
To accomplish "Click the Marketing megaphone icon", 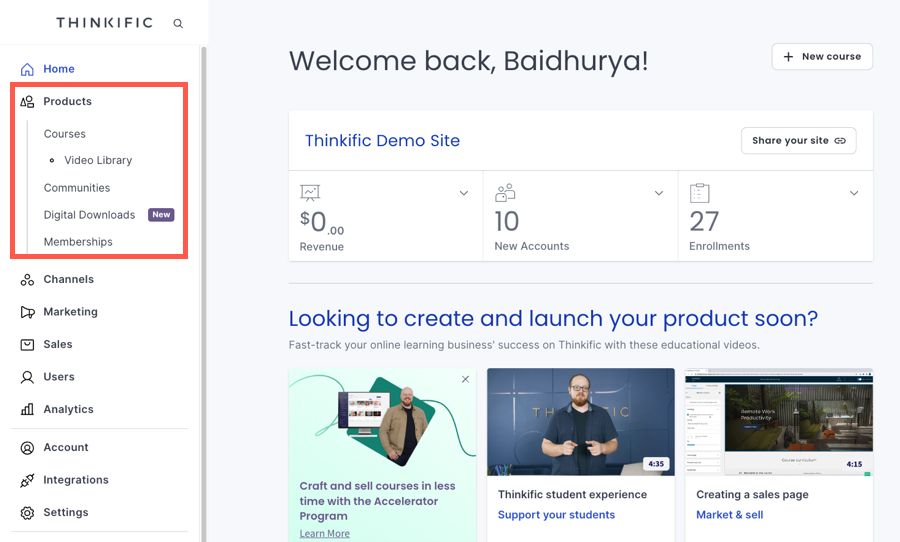I will (x=27, y=312).
